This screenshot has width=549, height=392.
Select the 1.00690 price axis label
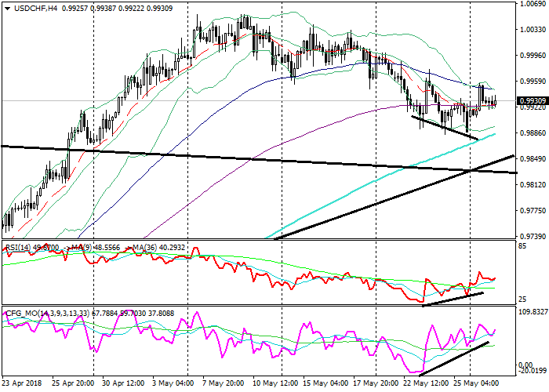(532, 4)
